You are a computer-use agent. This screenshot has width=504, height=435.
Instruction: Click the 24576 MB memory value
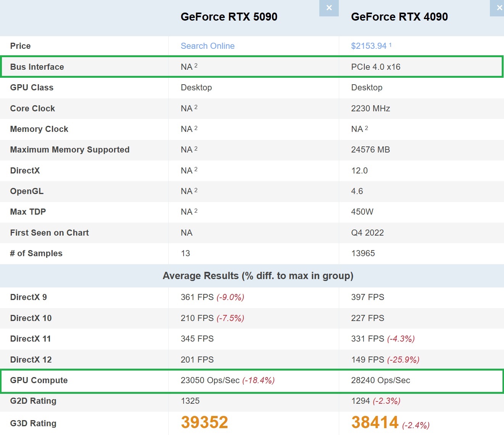coord(370,149)
